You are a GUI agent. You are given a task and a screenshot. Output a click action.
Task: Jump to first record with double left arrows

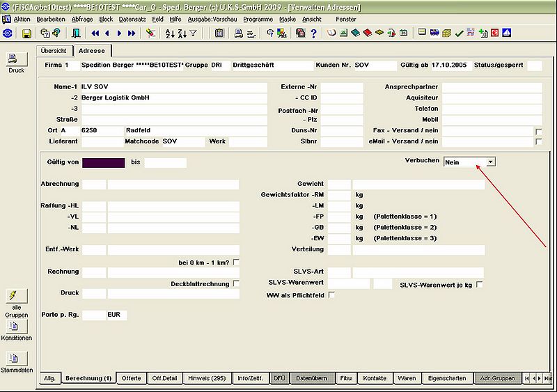coord(95,33)
